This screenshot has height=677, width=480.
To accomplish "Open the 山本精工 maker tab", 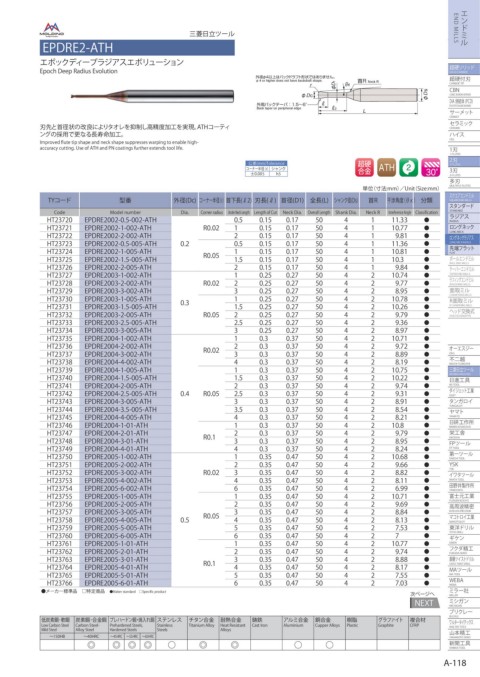I will tap(464, 633).
